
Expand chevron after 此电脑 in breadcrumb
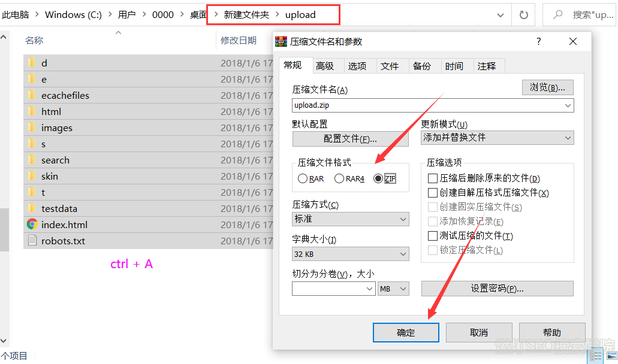coord(37,14)
